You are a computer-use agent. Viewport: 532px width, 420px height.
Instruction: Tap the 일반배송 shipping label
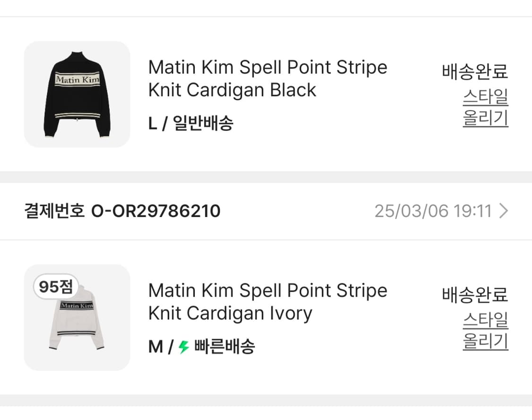(x=203, y=124)
